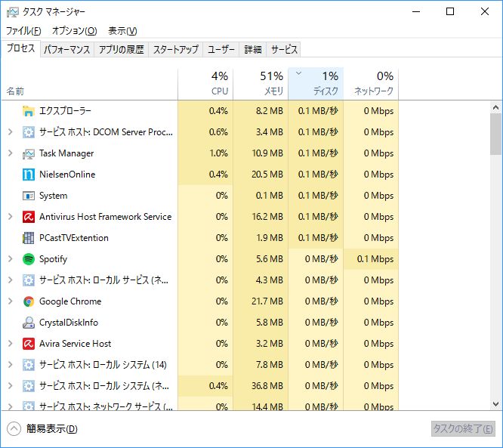Click gear icon for サービス ホスト: ローカル システム (14)
The width and height of the screenshot is (503, 448).
(29, 365)
